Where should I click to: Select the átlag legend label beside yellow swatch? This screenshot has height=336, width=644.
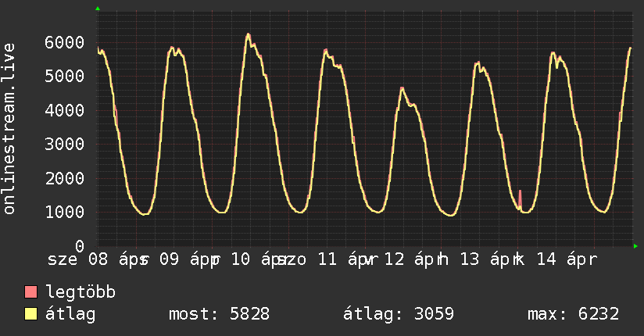[x=71, y=315]
